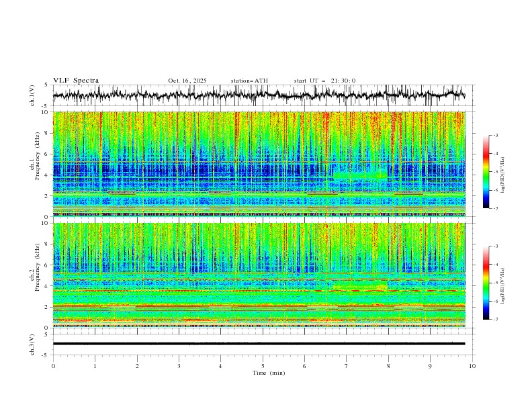Click the ch.1 voltage waveform trace
The height and width of the screenshot is (411, 532).
(259, 95)
